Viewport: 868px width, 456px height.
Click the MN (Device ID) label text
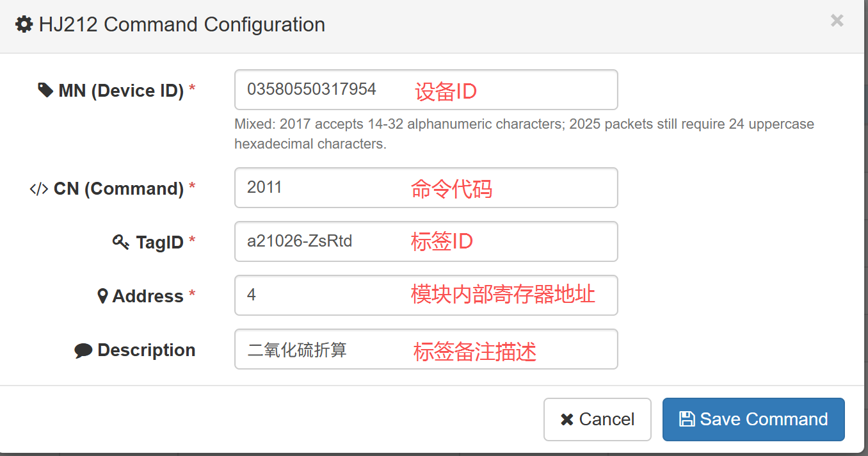pyautogui.click(x=121, y=91)
